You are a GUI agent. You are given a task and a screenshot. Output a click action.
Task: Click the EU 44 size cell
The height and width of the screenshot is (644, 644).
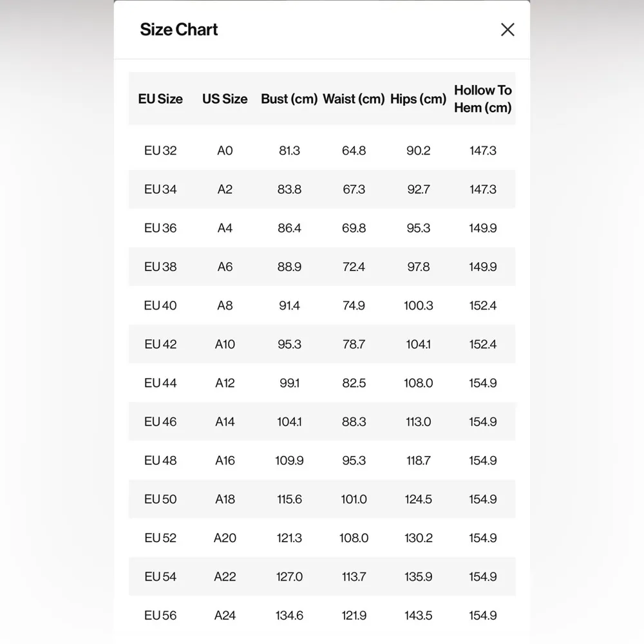[160, 383]
